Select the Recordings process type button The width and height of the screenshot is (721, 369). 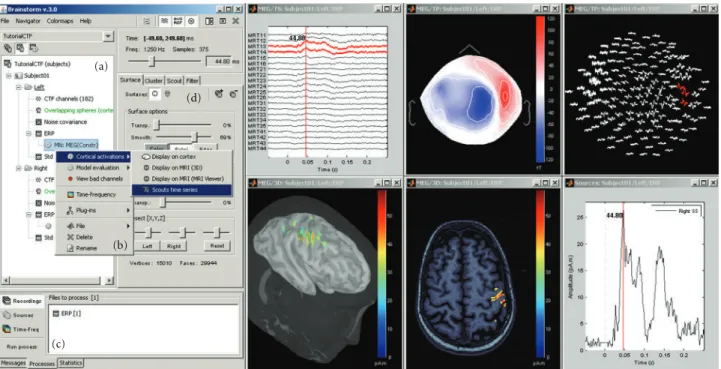point(22,301)
